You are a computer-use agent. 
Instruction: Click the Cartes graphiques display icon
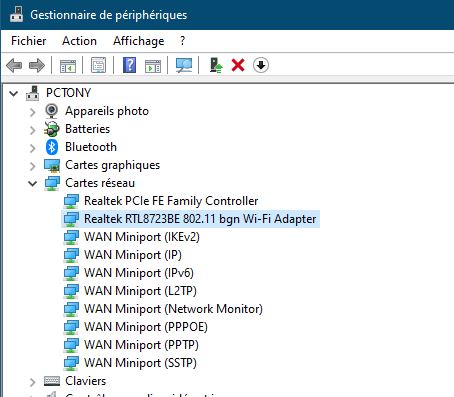(52, 165)
